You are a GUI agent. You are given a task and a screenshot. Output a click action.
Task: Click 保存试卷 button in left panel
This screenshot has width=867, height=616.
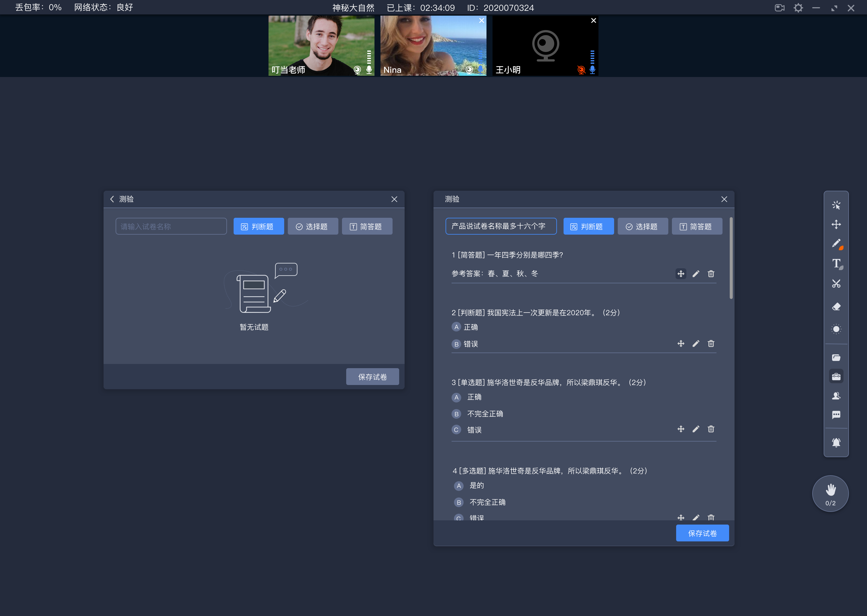coord(372,377)
